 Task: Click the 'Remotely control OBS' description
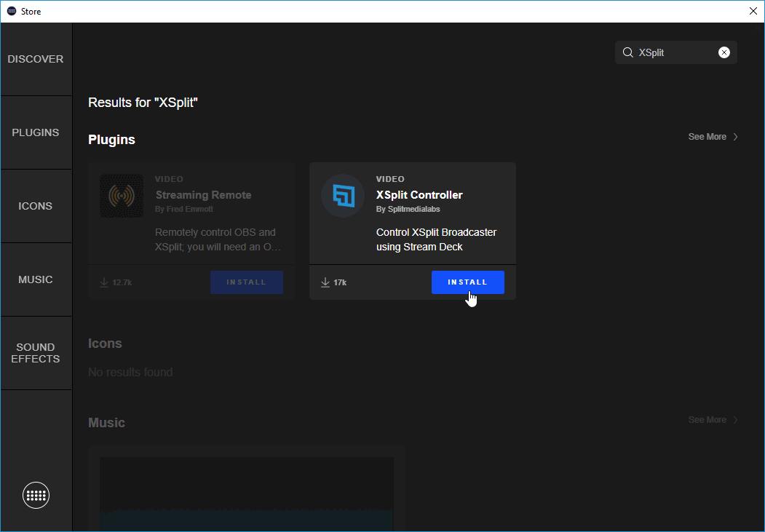pyautogui.click(x=218, y=239)
